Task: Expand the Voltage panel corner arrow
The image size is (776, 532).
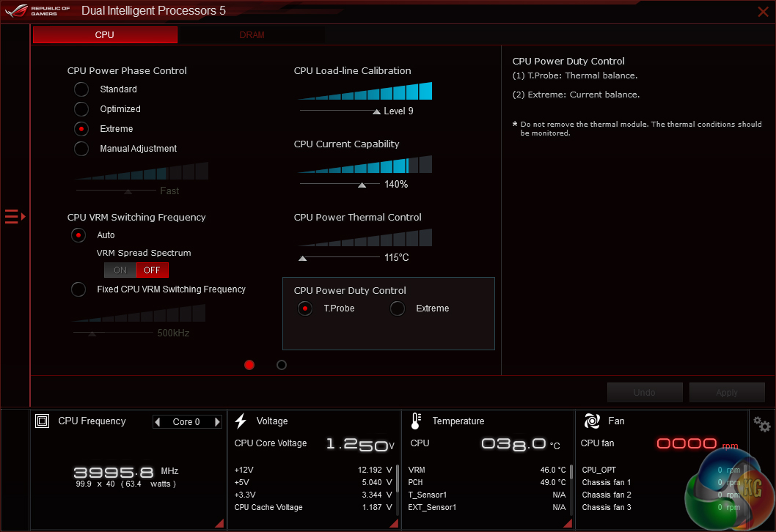Action: coord(394,523)
